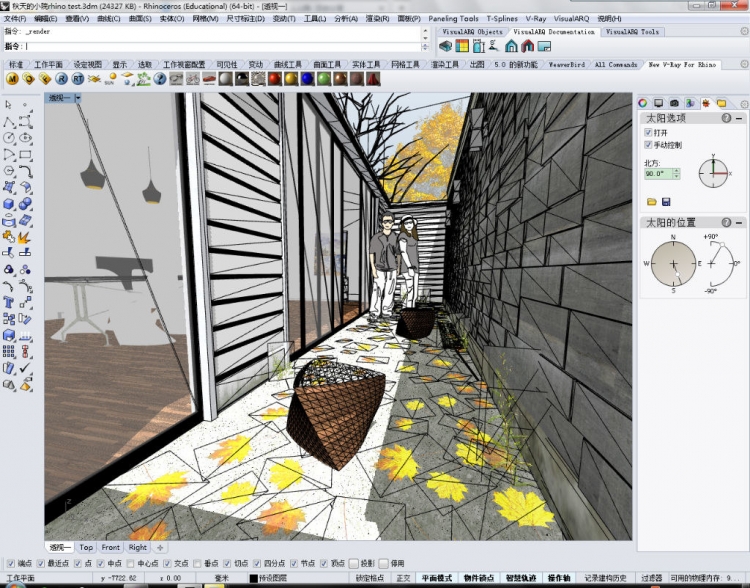This screenshot has width=750, height=588.
Task: Switch to the Top viewport tab
Action: coord(87,547)
